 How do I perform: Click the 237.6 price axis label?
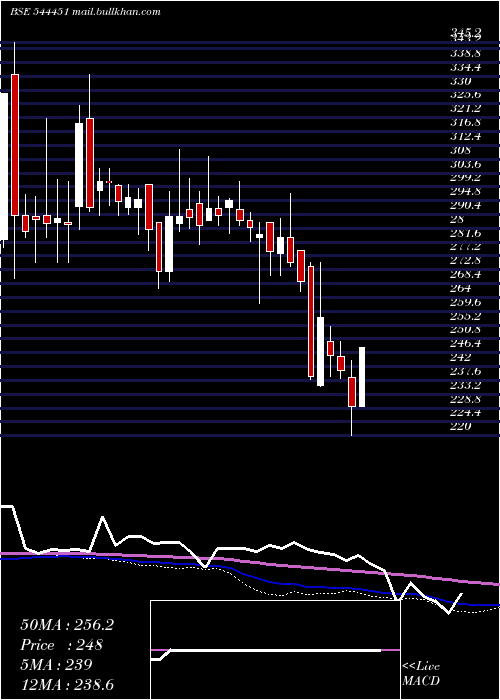[x=466, y=371]
